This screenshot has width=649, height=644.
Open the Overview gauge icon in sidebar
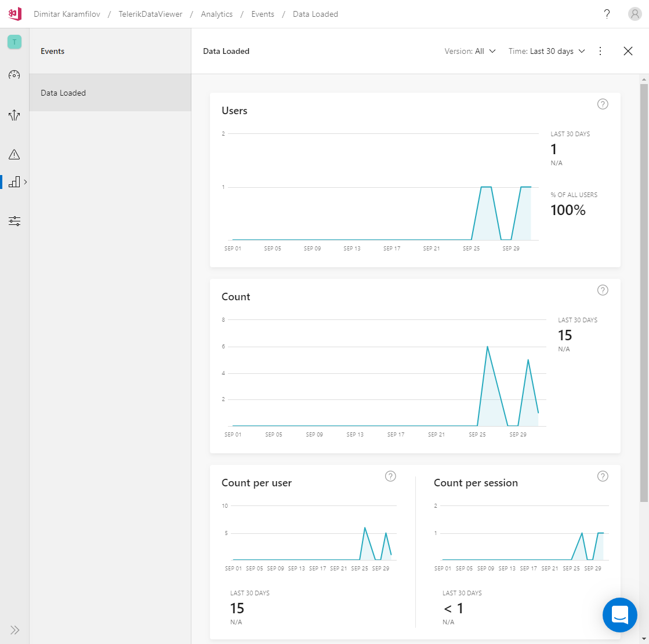[x=14, y=74]
